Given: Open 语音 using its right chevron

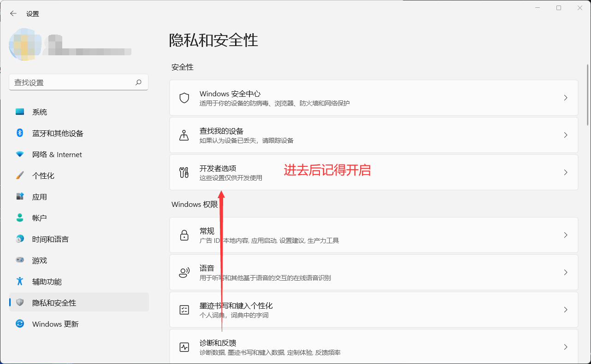Looking at the screenshot, I should tap(566, 272).
